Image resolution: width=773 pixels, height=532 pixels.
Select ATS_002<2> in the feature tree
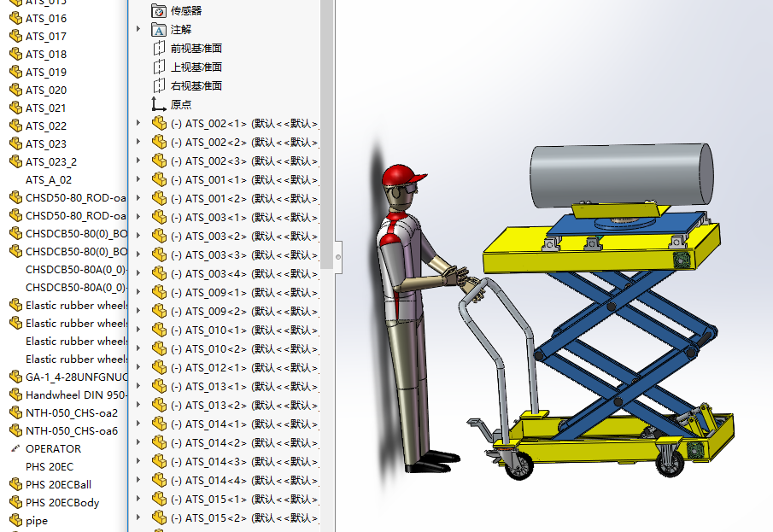244,142
